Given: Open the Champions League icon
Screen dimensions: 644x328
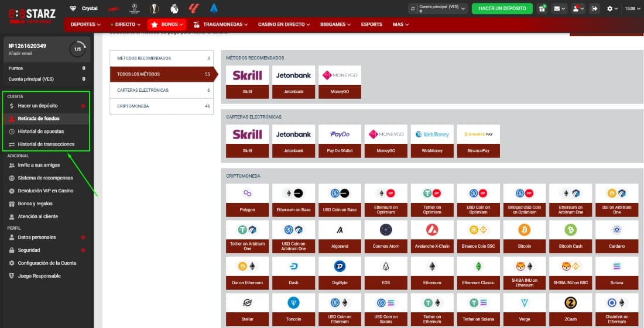Looking at the screenshot, I should [x=134, y=8].
